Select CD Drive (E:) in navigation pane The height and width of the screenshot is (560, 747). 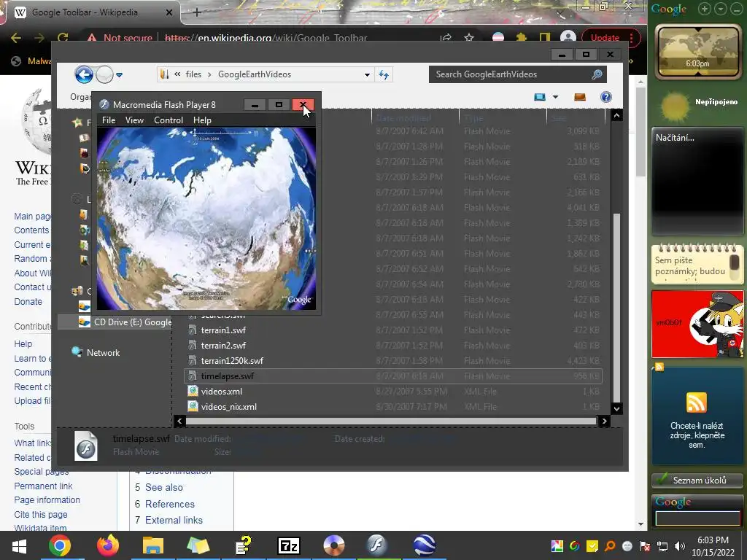(x=115, y=322)
